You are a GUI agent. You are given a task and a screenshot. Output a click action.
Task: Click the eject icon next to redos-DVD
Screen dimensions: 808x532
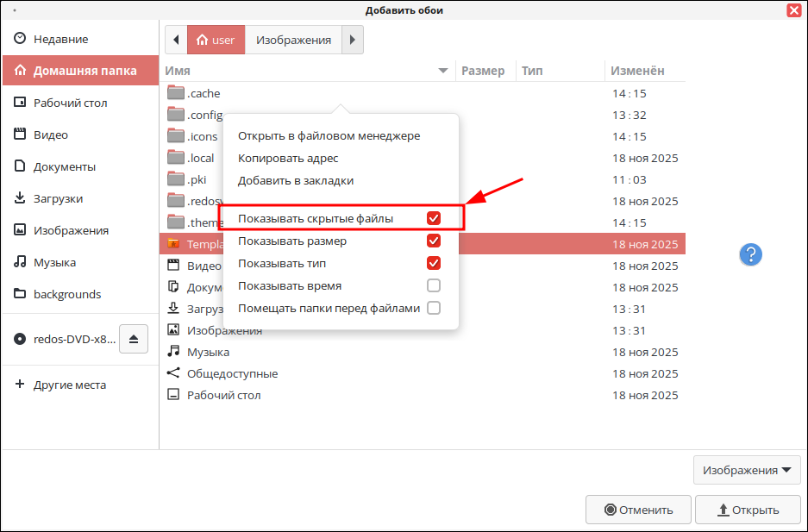(x=134, y=339)
